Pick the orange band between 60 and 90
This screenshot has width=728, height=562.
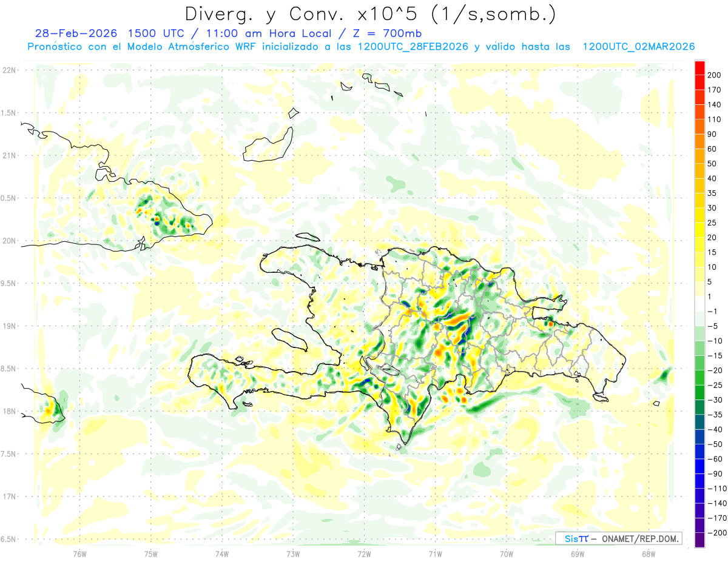point(699,141)
